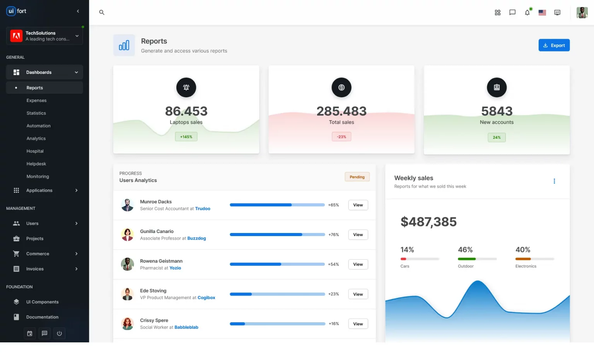Screen dimensions: 594x364
Task: Open the chat message icon in the header
Action: click(x=512, y=12)
